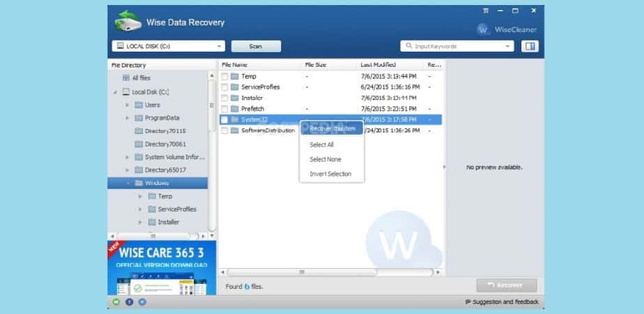Click the 7/6/2015 3:13:44 PM cell in Temp row
The width and height of the screenshot is (644, 314).
[389, 77]
